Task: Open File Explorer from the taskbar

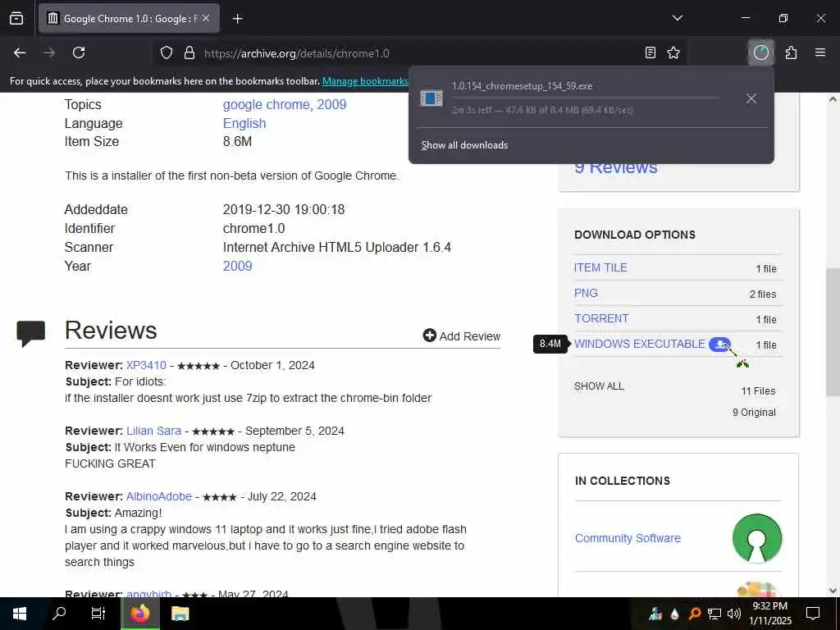Action: point(180,614)
